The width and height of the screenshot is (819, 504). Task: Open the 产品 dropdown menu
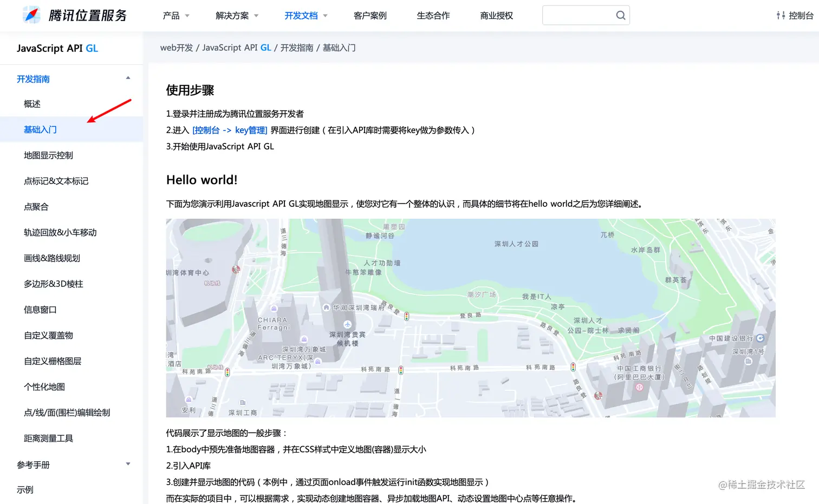(x=176, y=16)
